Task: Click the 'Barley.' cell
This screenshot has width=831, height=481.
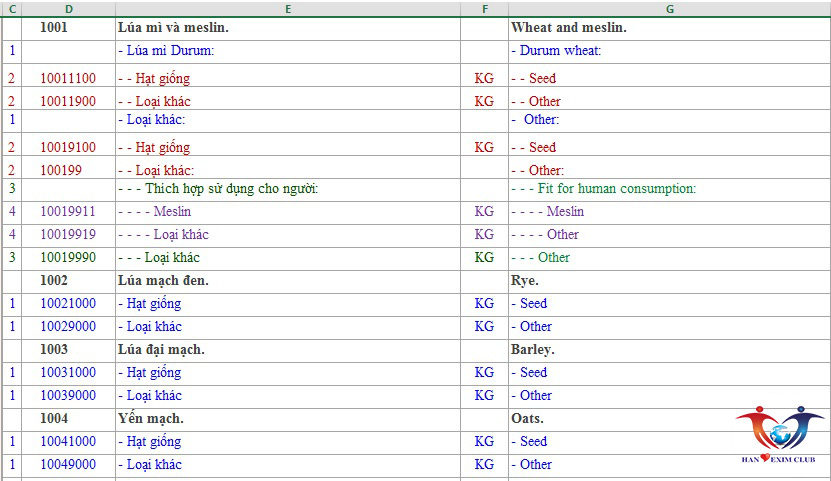Action: point(670,350)
